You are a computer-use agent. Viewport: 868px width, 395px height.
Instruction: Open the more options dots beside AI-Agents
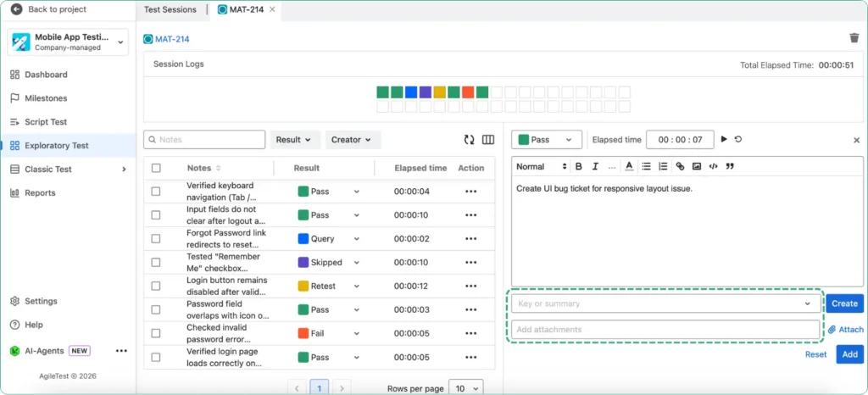[x=121, y=351]
